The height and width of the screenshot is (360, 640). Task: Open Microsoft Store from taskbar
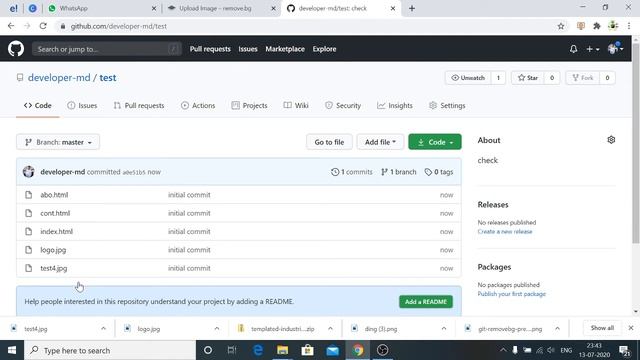[307, 350]
